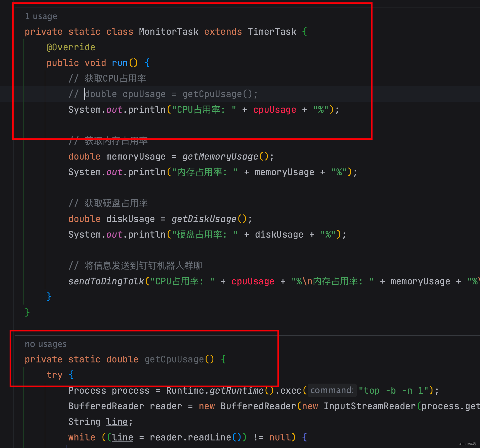This screenshot has width=480, height=448.
Task: Click the MonitorTask class name
Action: (169, 32)
